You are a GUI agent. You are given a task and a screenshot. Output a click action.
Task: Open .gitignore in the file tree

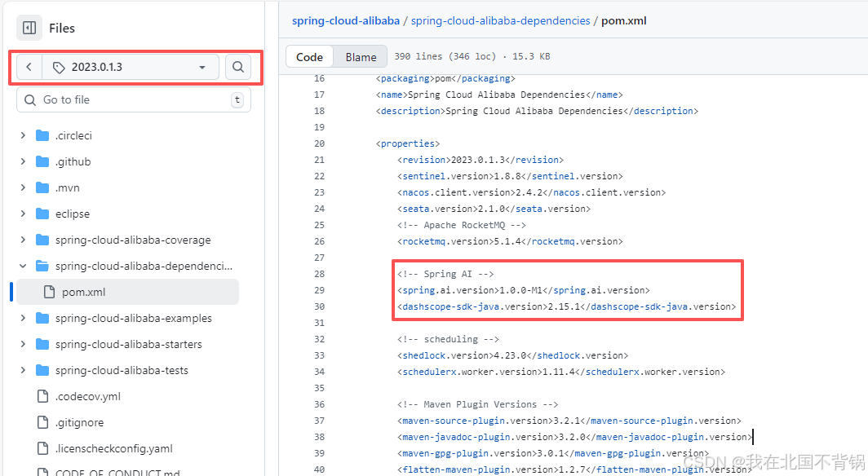tap(80, 422)
